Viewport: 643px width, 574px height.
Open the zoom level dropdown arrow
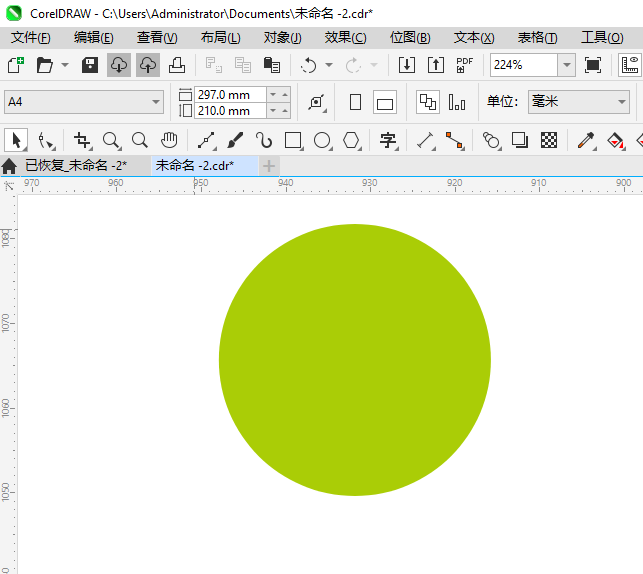pos(567,65)
